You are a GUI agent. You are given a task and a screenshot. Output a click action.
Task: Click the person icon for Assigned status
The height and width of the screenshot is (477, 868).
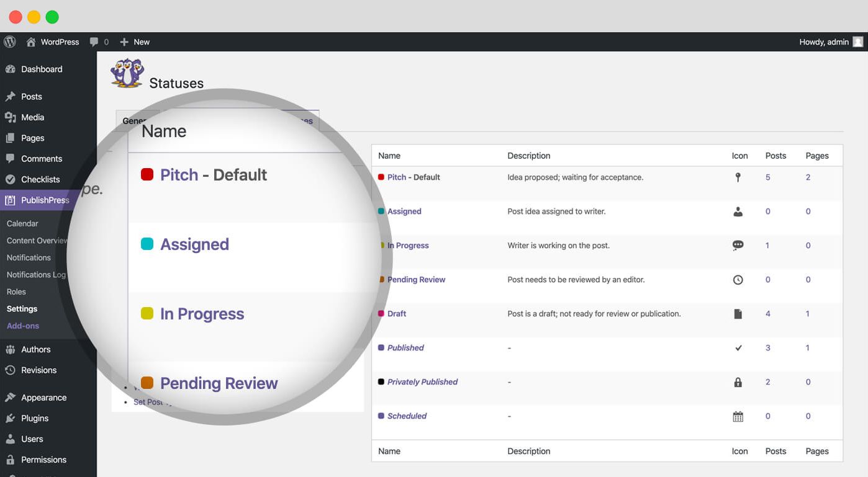[738, 212]
